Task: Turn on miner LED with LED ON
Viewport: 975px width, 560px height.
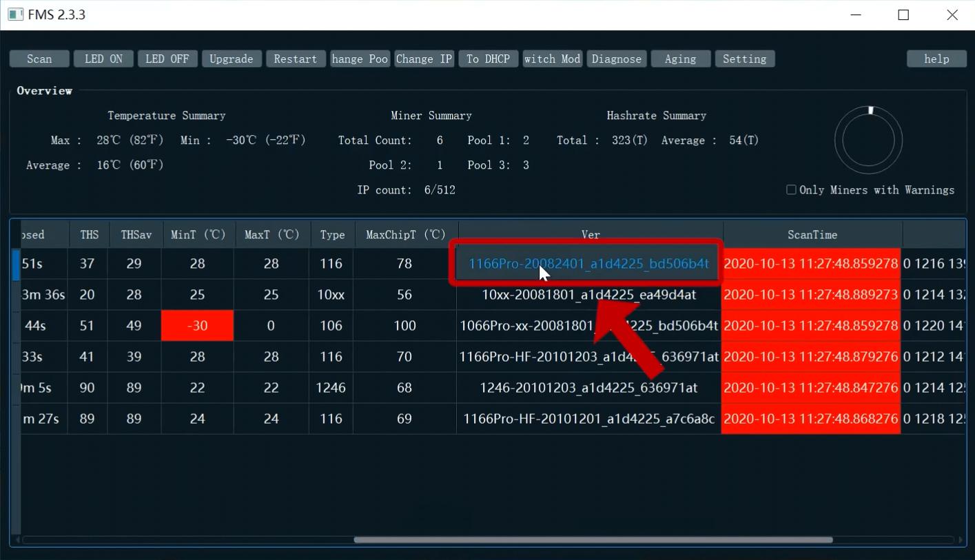Action: 103,59
